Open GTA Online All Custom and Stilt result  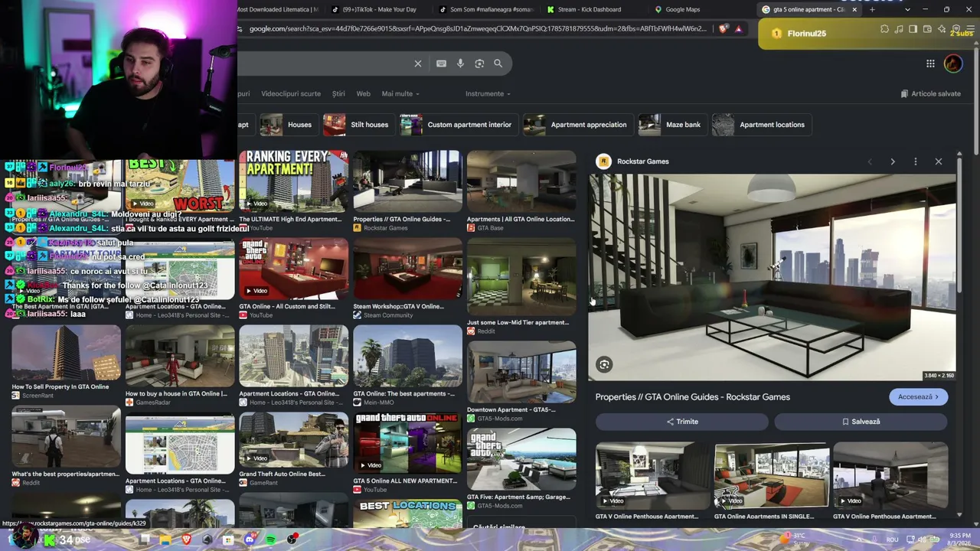[x=294, y=269]
